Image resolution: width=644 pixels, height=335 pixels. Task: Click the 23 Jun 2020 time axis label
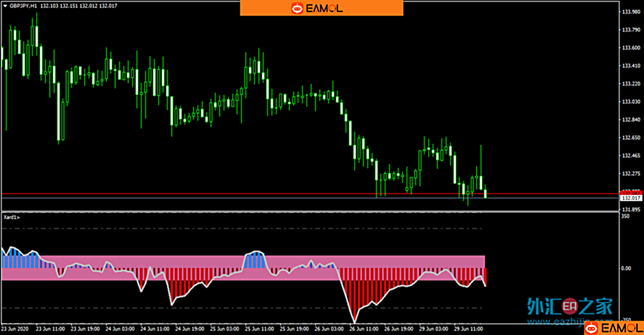15,329
